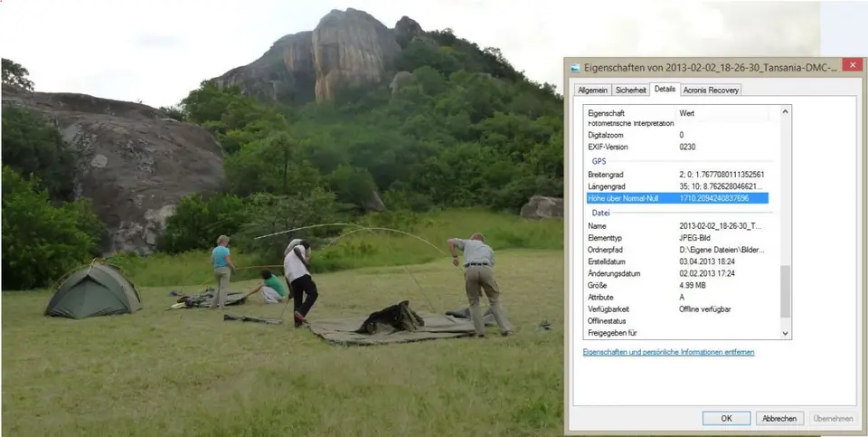Switch to the Allgemein tab
This screenshot has height=437, width=868.
[x=593, y=90]
